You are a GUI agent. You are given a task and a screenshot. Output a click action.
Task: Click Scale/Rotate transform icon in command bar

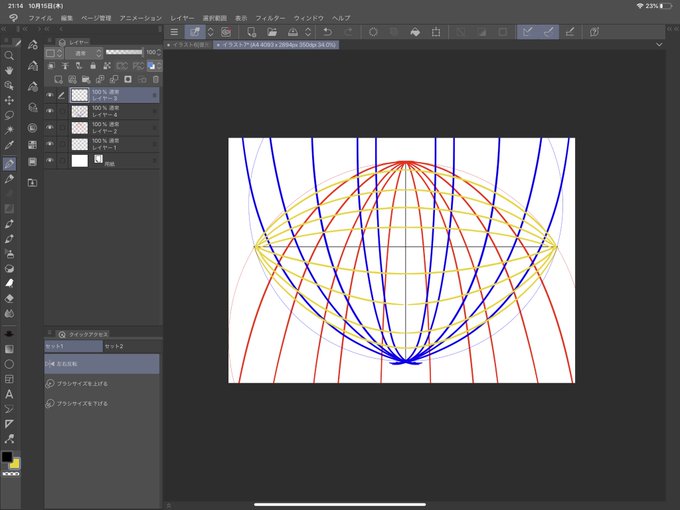[436, 32]
